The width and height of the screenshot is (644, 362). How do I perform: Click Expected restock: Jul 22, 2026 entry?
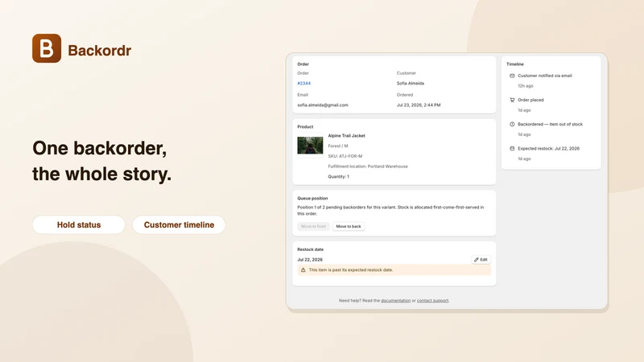[x=548, y=149]
